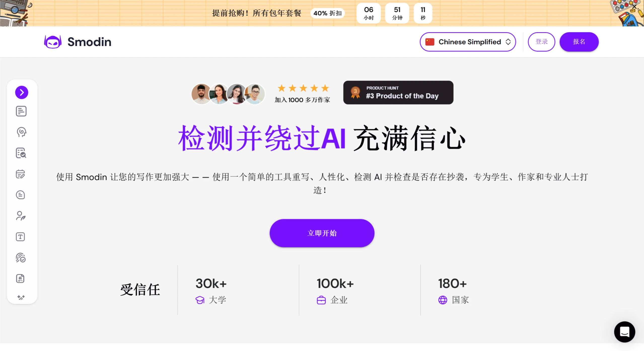Click the 100k+ statistic text
The height and width of the screenshot is (351, 644).
(x=335, y=284)
